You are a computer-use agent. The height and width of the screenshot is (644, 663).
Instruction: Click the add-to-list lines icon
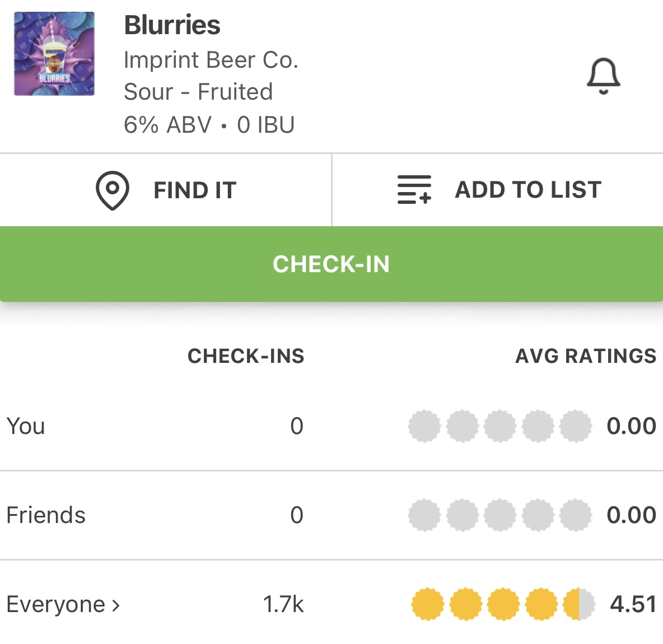coord(414,190)
